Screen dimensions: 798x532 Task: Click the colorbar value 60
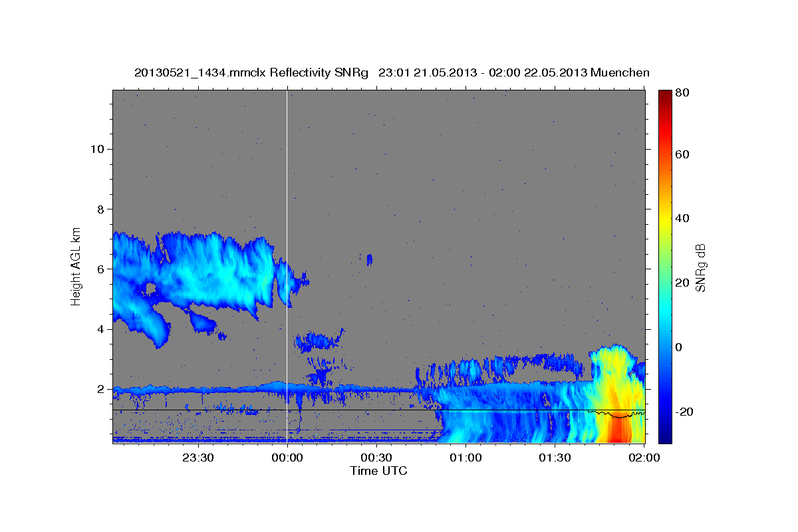tap(682, 154)
